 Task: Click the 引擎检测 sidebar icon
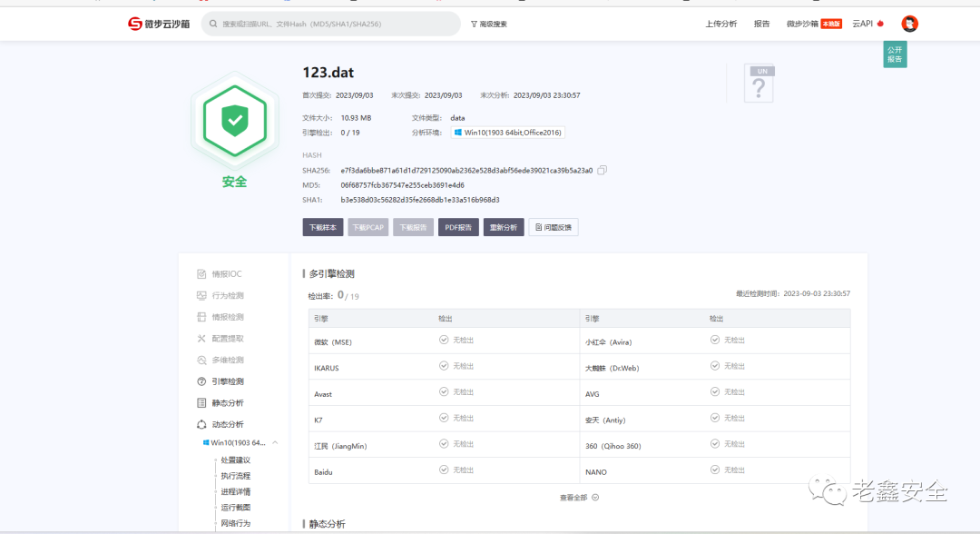click(201, 381)
